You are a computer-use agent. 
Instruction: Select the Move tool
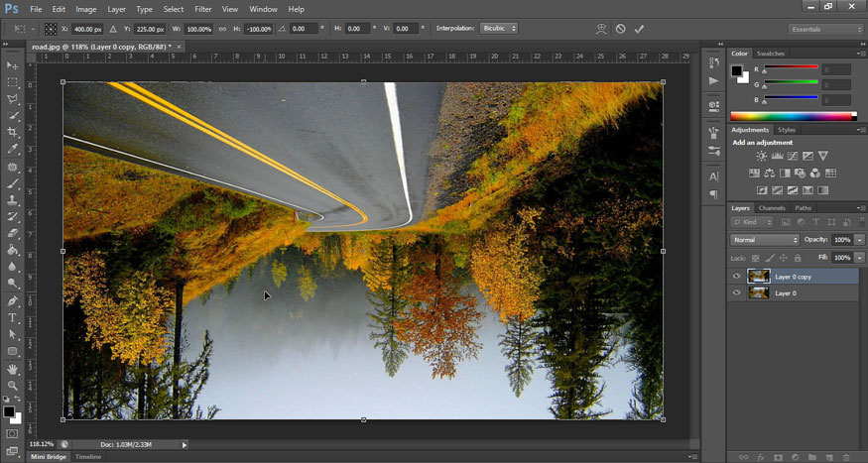[13, 65]
